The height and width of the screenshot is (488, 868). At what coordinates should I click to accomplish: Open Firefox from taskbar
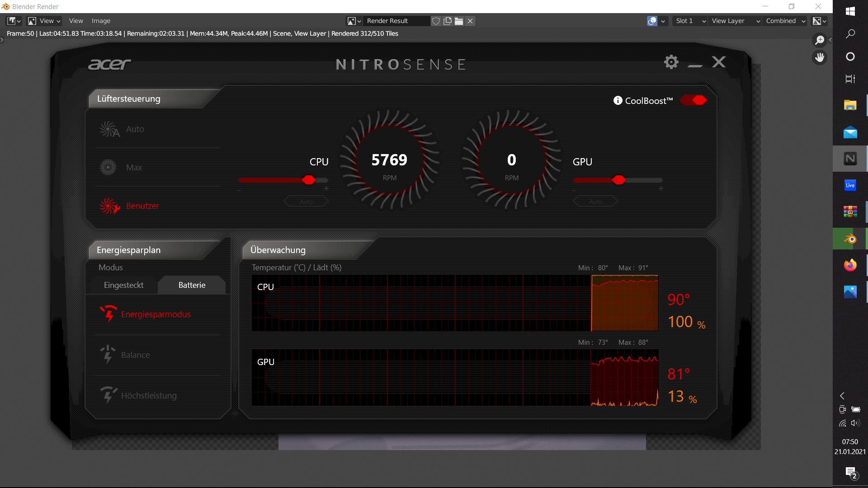[x=850, y=265]
